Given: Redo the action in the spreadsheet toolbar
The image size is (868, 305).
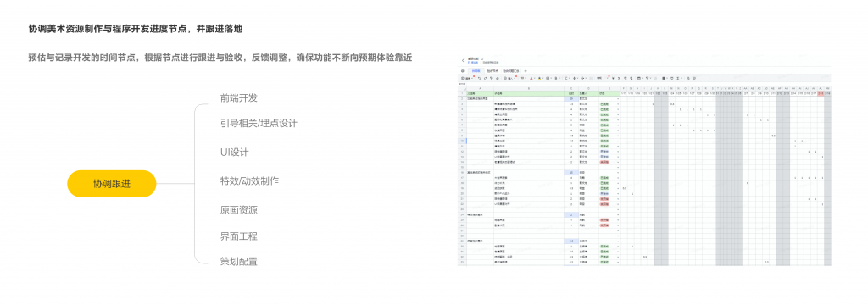Looking at the screenshot, I should coord(486,78).
